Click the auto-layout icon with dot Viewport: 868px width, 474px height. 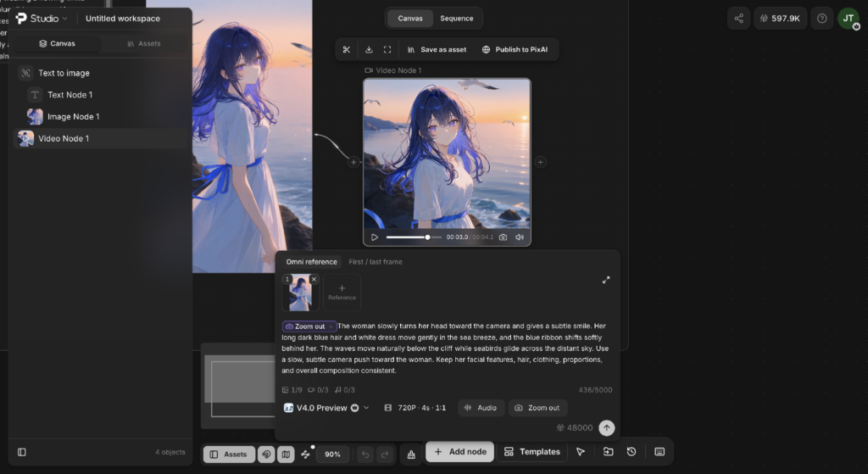(x=305, y=454)
